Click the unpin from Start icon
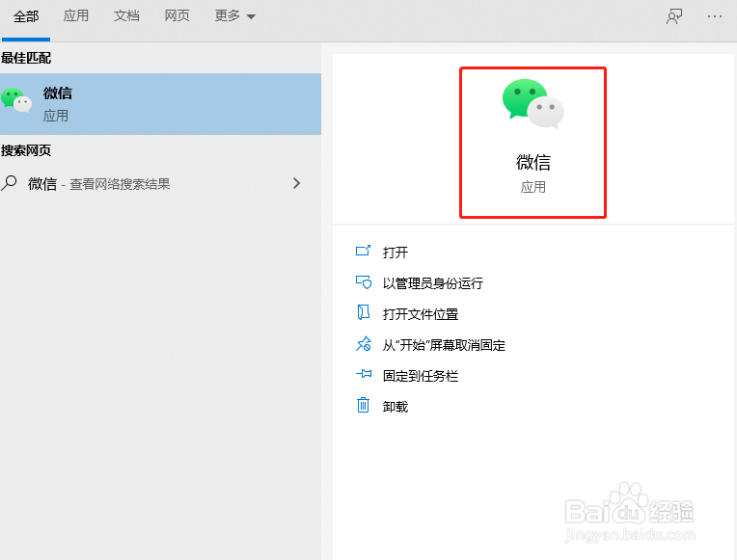Screen dimensions: 737x560 363,344
